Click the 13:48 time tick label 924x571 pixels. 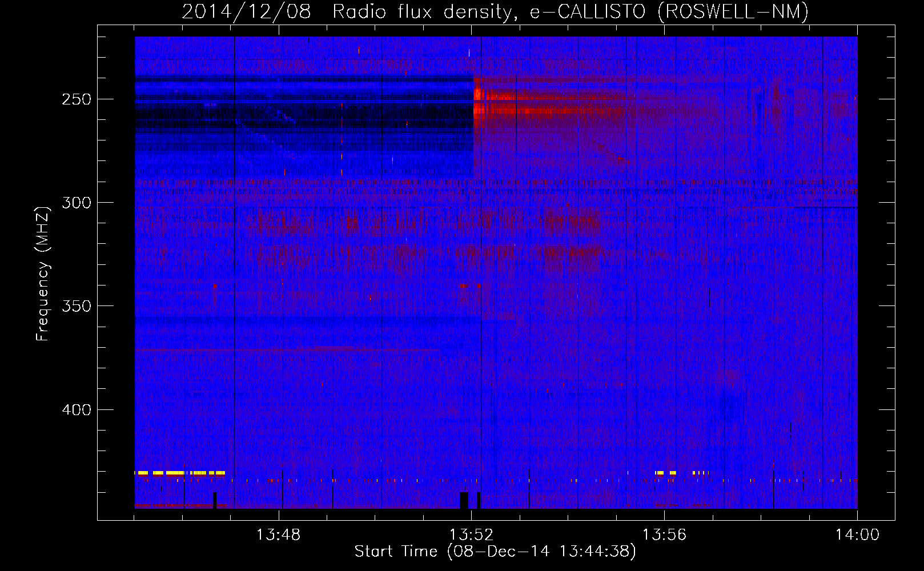coord(278,535)
